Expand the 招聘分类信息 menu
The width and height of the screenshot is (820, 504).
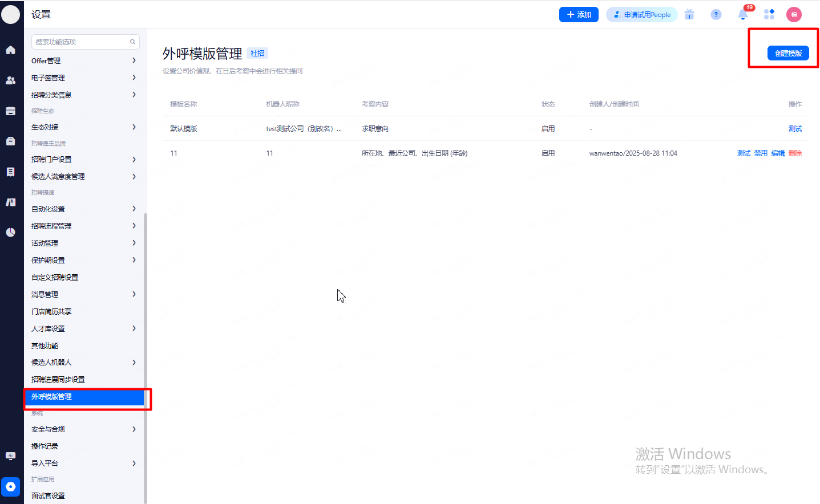point(84,95)
